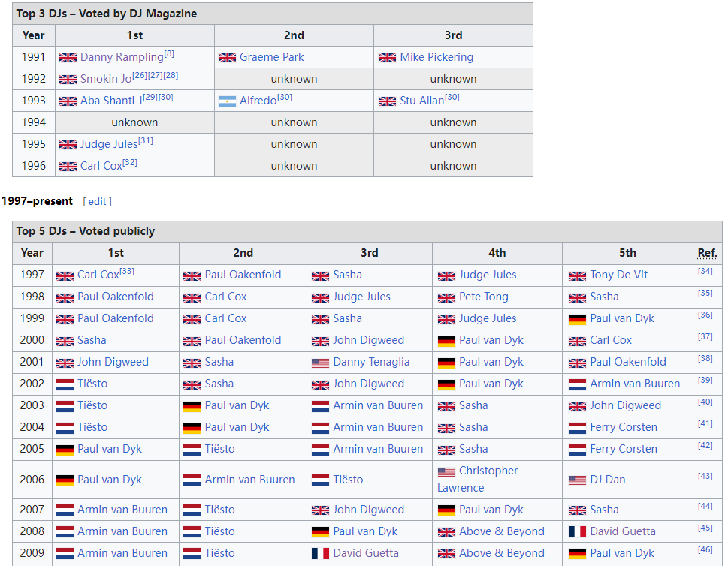Open Judge Jules link in 1995 row
Viewport: 728px width, 566px height.
[x=109, y=144]
